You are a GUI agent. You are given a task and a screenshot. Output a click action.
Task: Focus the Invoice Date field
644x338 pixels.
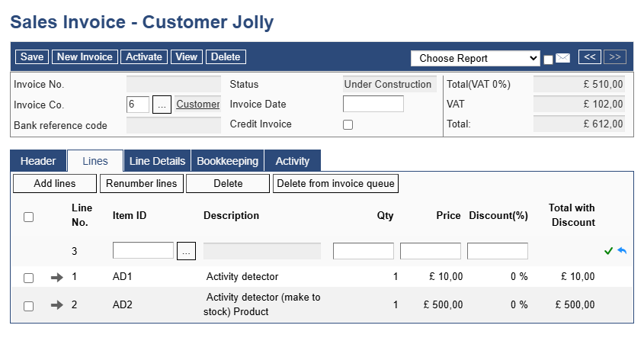click(x=373, y=104)
